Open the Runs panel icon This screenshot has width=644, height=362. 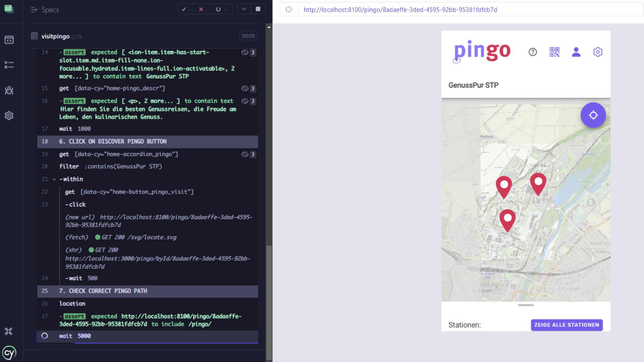[9, 65]
